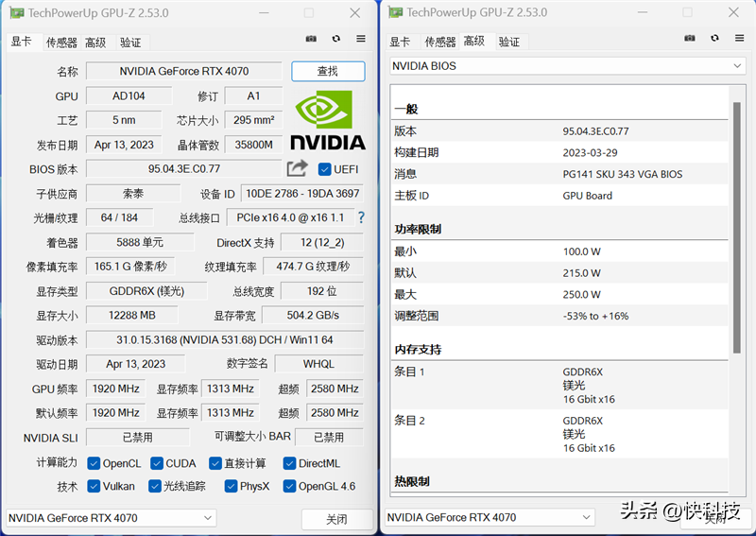The height and width of the screenshot is (536, 756).
Task: Click the GPU-Z app icon in left title bar
Action: pyautogui.click(x=17, y=13)
